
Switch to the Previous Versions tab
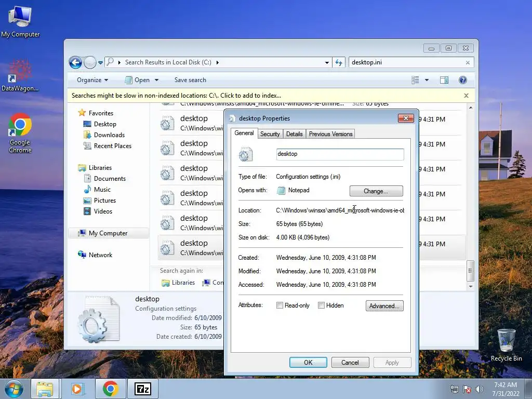click(x=330, y=134)
